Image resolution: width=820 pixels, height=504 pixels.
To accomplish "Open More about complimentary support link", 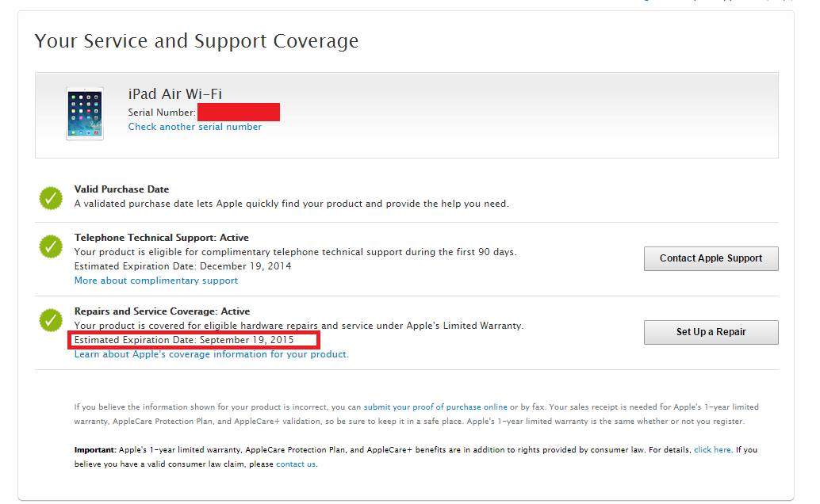I will [x=156, y=281].
